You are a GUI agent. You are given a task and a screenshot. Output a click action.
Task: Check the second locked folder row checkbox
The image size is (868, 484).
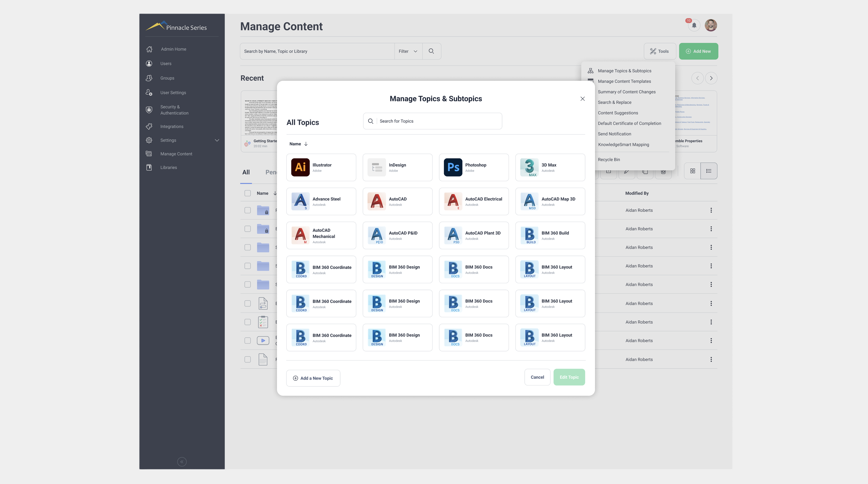[x=248, y=229]
